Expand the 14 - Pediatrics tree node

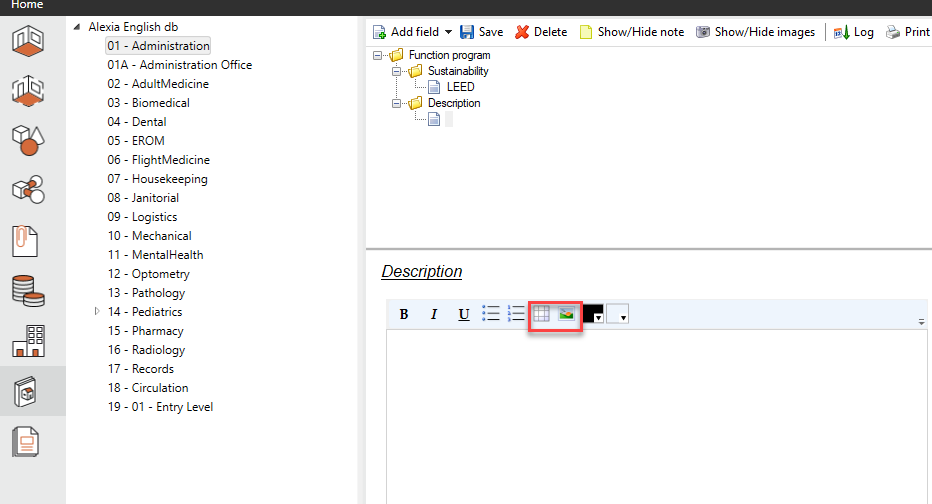tap(97, 312)
